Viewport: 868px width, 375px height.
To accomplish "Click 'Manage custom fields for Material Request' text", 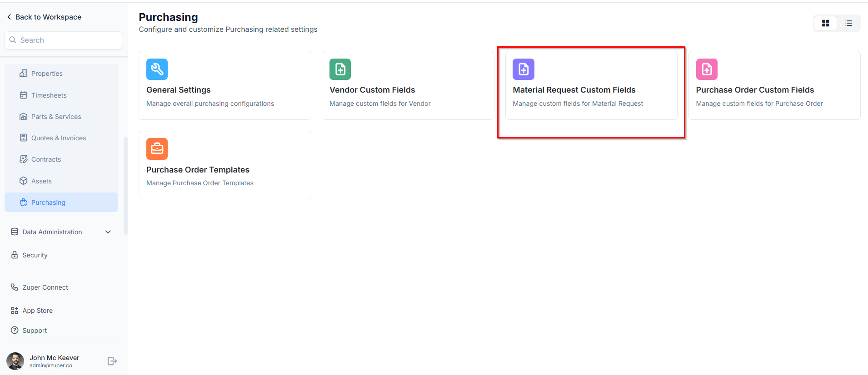I will (x=578, y=104).
